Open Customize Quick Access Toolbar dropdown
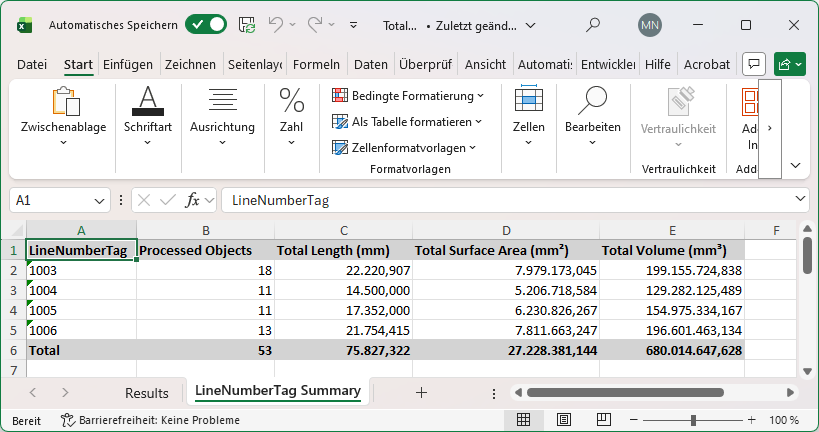The height and width of the screenshot is (432, 819). 354,25
